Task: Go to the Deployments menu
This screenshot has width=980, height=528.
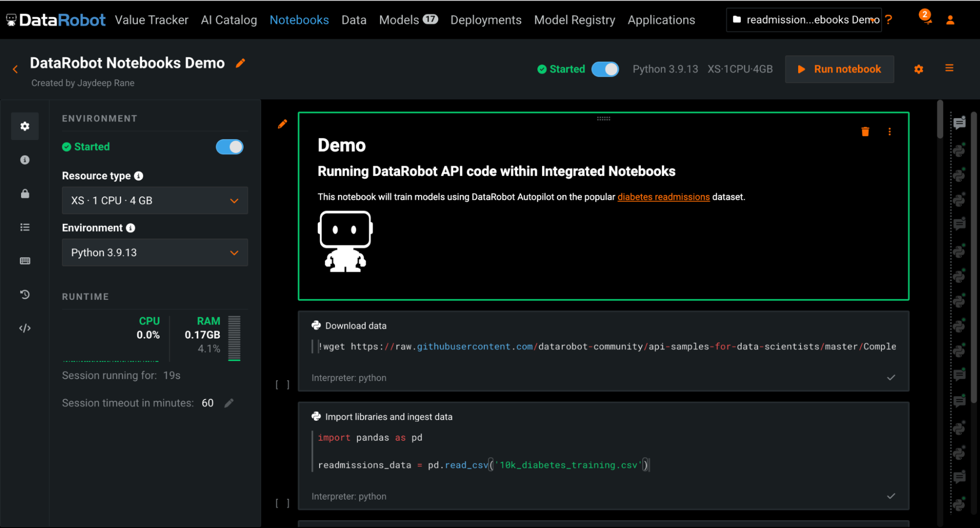Action: 485,20
